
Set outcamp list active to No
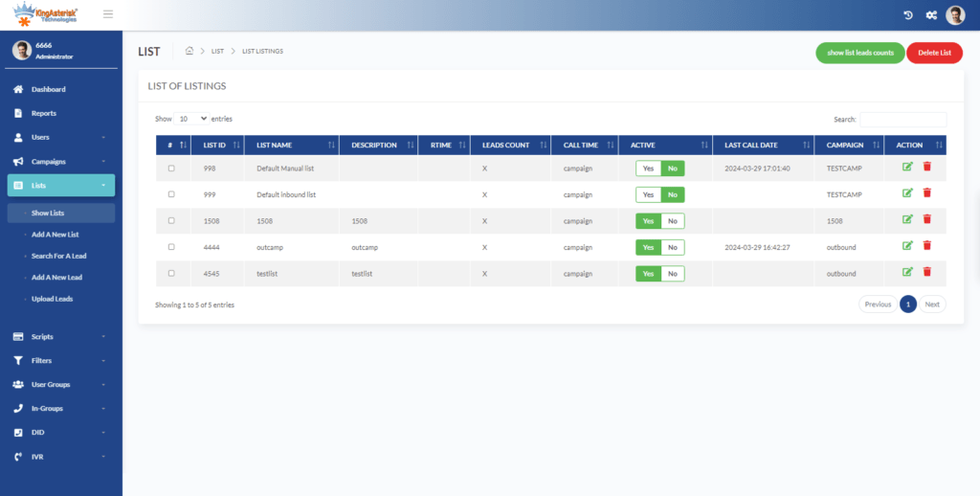pyautogui.click(x=673, y=247)
